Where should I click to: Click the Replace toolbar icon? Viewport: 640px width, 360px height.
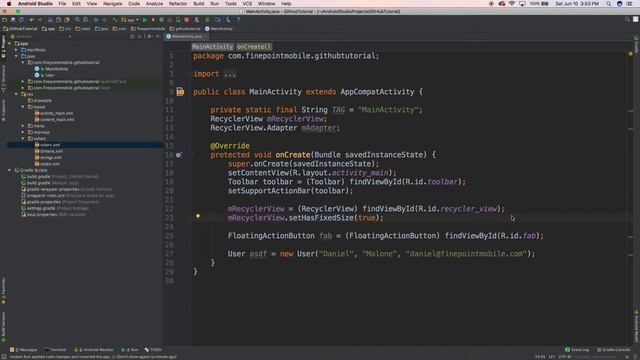click(85, 20)
